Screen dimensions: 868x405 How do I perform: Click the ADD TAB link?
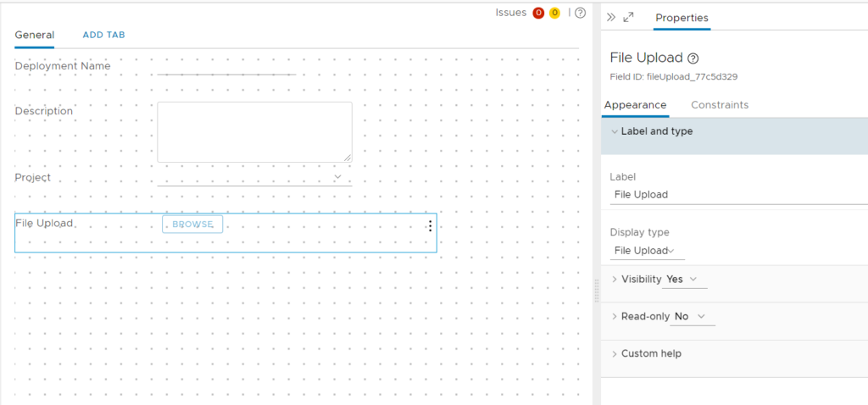click(x=103, y=35)
